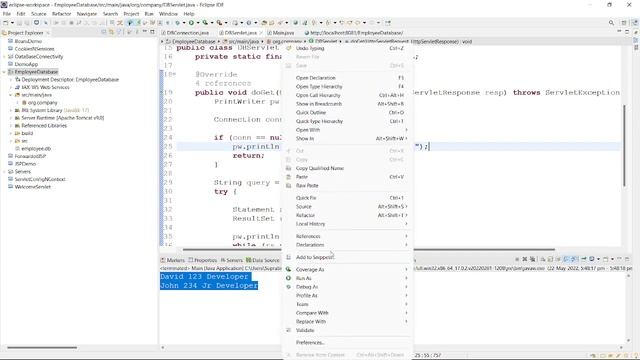Click the Validate checkbox icon in the context menu
Viewport: 640px width, 360px height.
tap(289, 330)
